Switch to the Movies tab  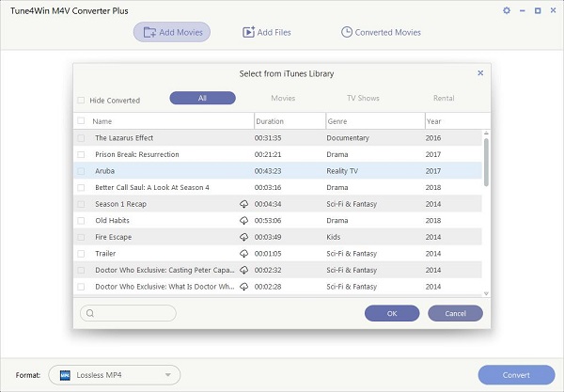point(283,98)
